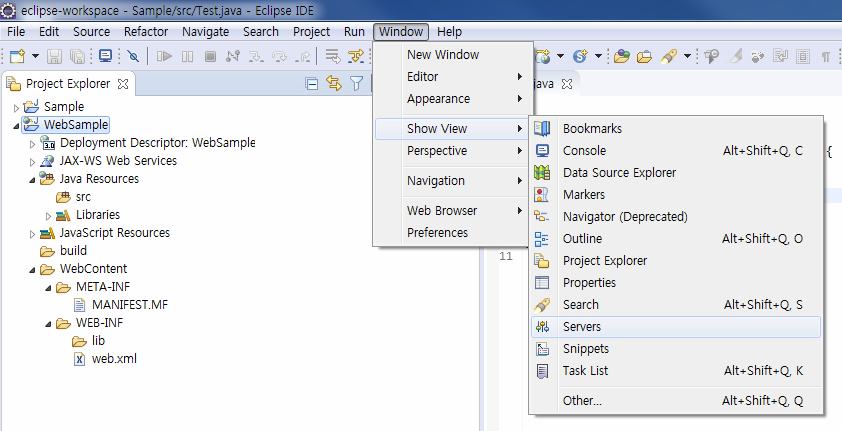Viewport: 842px width, 431px height.
Task: Select web.xml file
Action: pyautogui.click(x=105, y=359)
